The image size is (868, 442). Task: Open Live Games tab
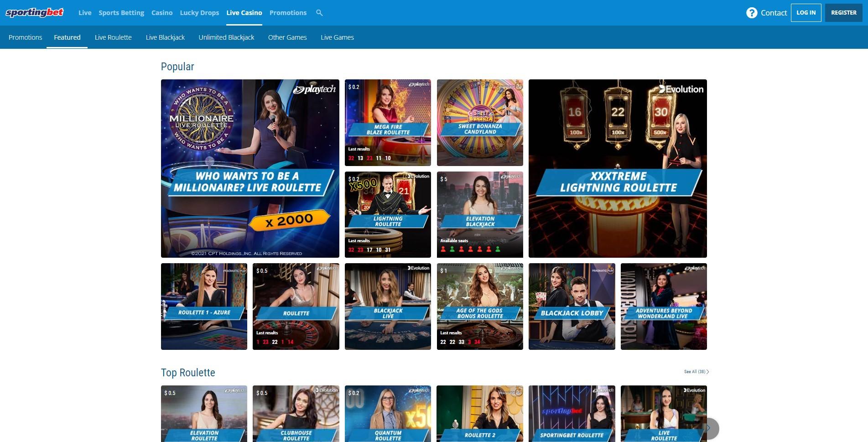click(x=337, y=37)
